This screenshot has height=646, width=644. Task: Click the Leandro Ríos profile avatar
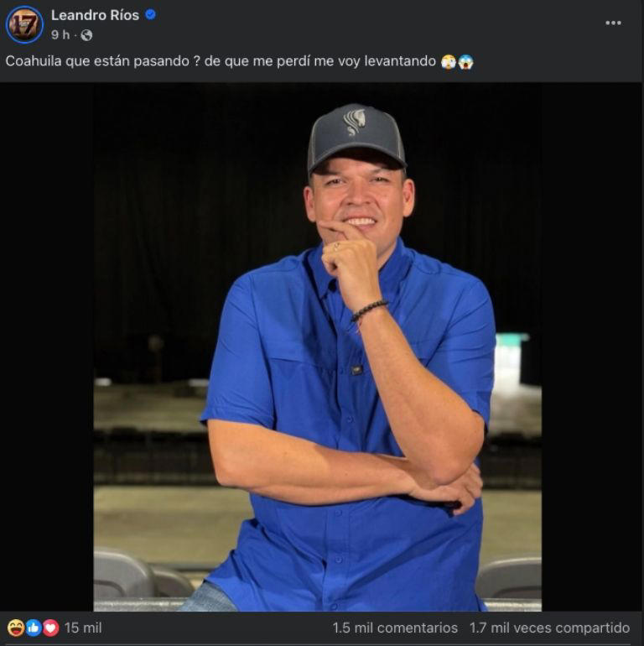pos(24,24)
